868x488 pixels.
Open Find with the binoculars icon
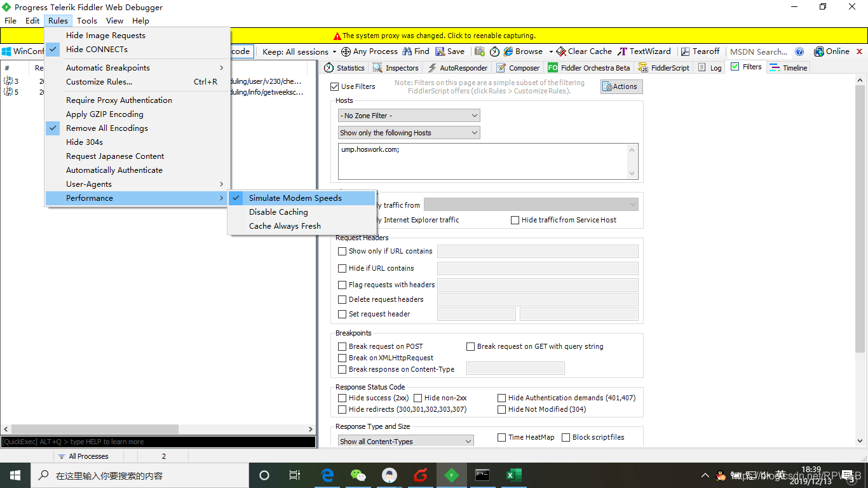point(407,51)
